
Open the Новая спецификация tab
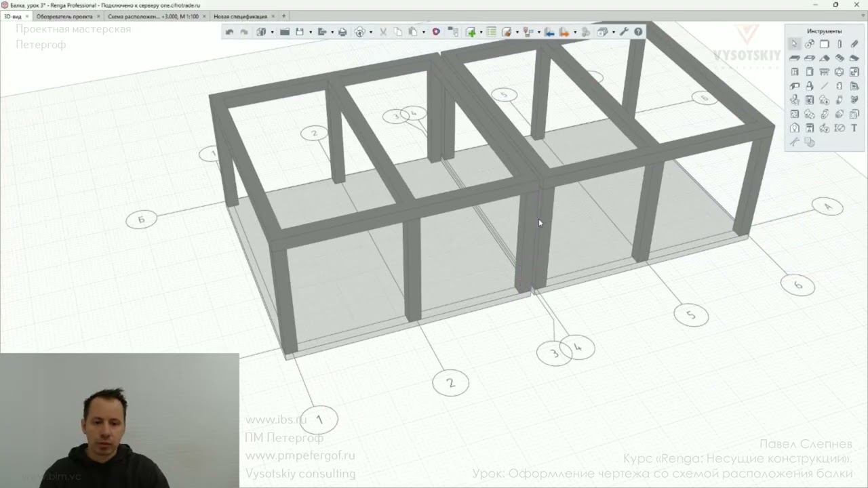tap(241, 16)
